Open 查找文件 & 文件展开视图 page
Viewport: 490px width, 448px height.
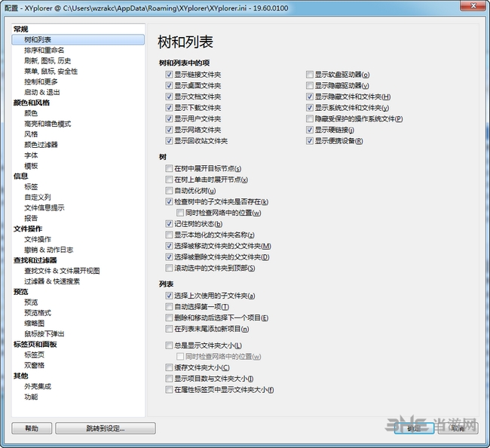pos(62,271)
